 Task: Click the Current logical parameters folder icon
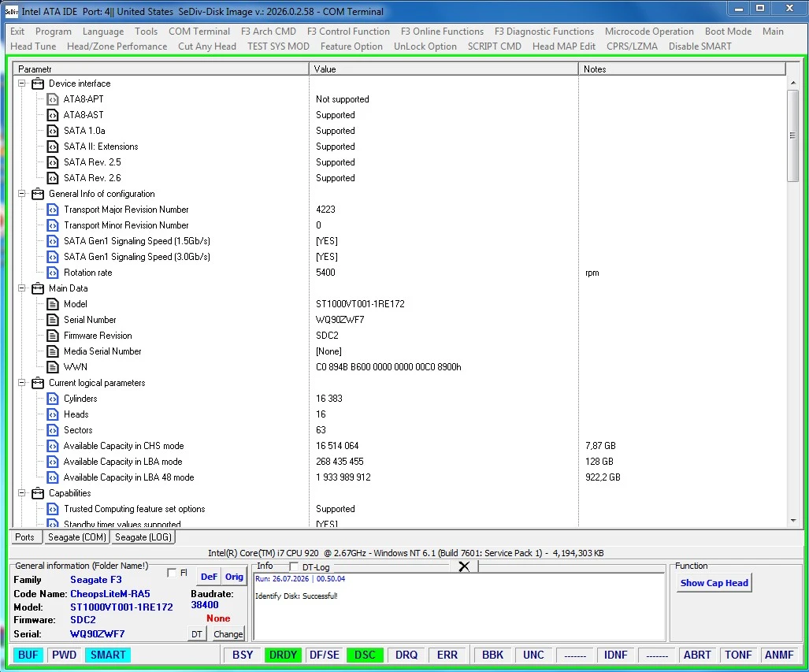[x=38, y=382]
